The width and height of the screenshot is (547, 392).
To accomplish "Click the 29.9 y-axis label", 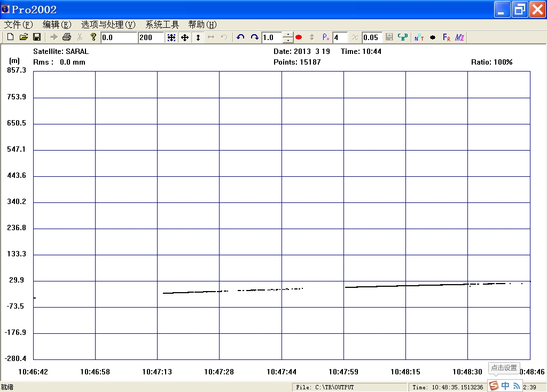I will 17,280.
